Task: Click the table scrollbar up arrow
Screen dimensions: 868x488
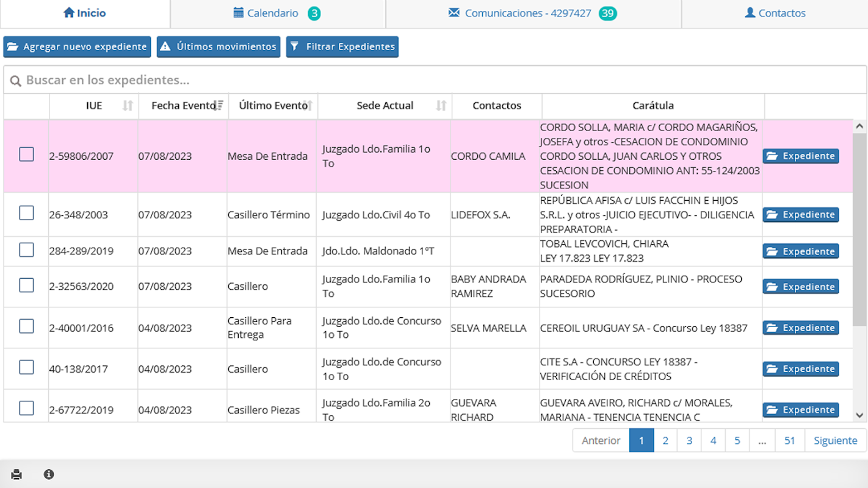Action: [x=860, y=127]
